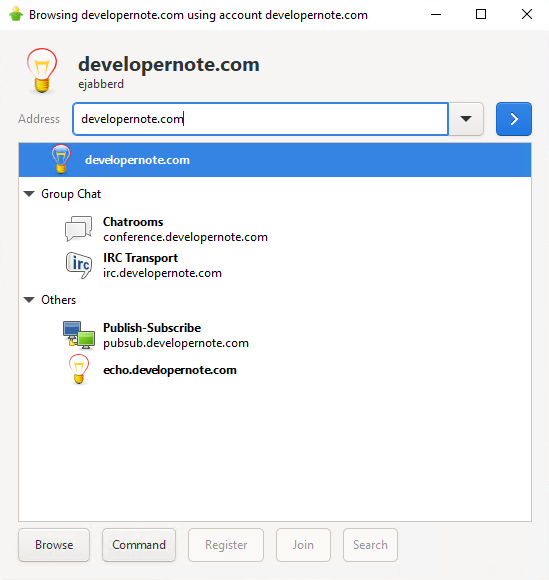
Task: Click the blue go arrow button
Action: (x=513, y=119)
